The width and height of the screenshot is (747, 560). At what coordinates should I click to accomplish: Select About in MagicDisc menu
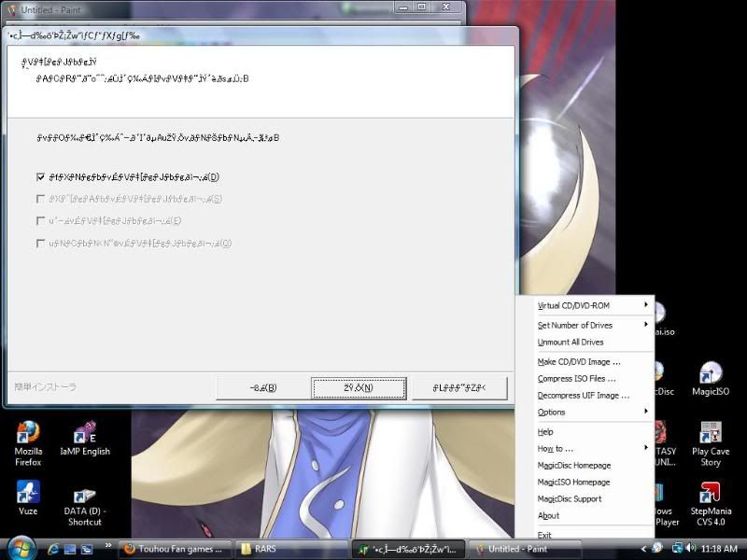[x=586, y=516]
